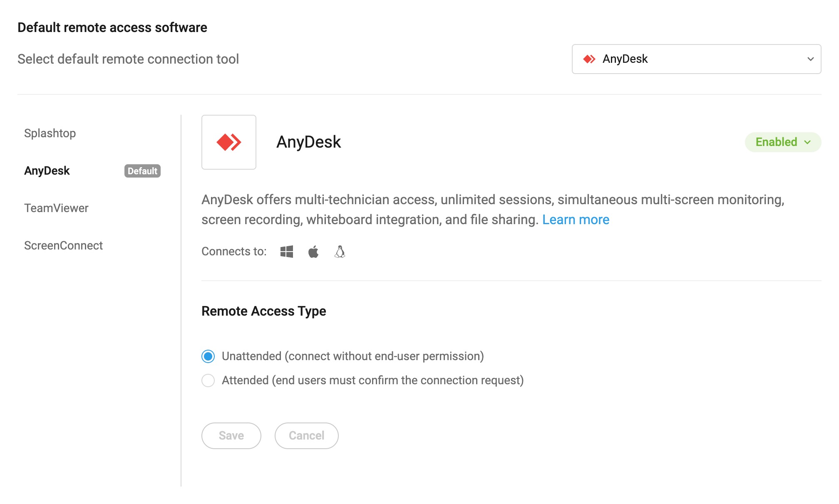Open the ScreenConnect settings tab
Image resolution: width=839 pixels, height=504 pixels.
[x=63, y=245]
